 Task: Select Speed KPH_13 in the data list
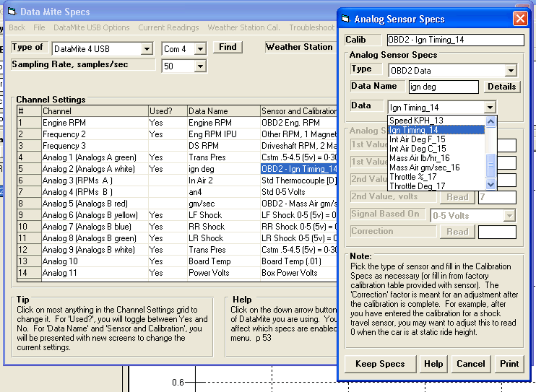[436, 121]
